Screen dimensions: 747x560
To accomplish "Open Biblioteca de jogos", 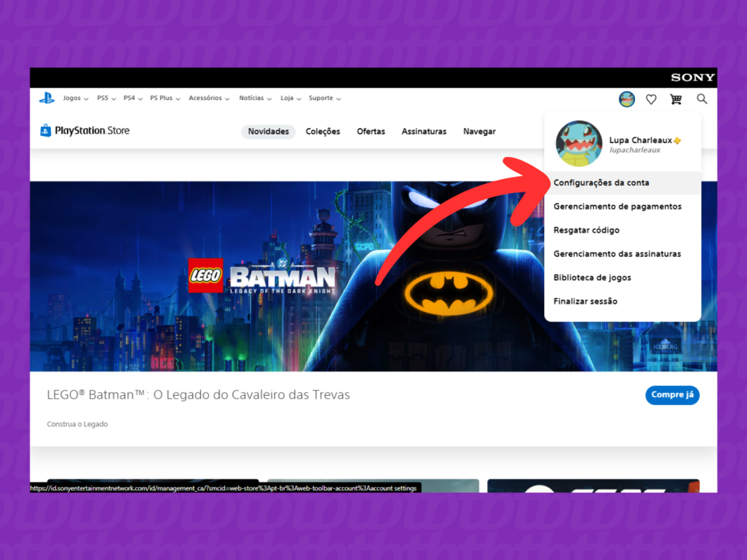I will point(622,278).
